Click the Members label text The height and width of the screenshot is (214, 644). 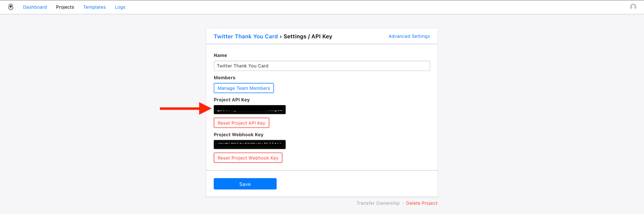coord(224,78)
